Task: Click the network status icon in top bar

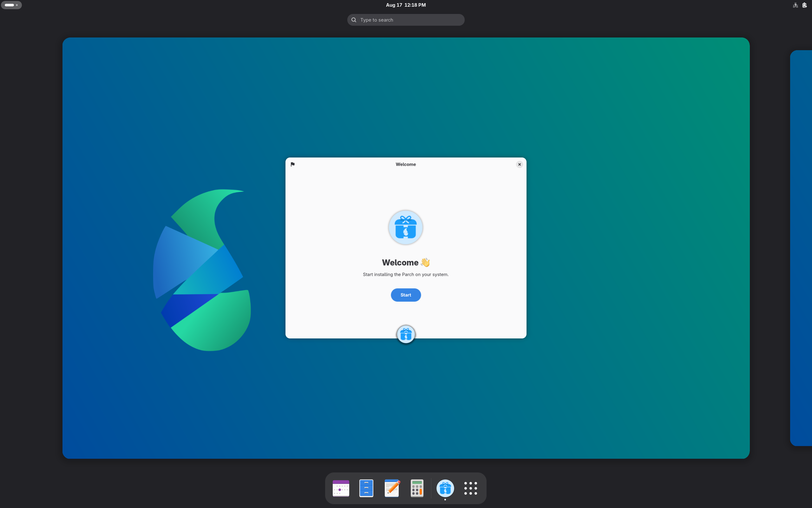Action: (795, 5)
